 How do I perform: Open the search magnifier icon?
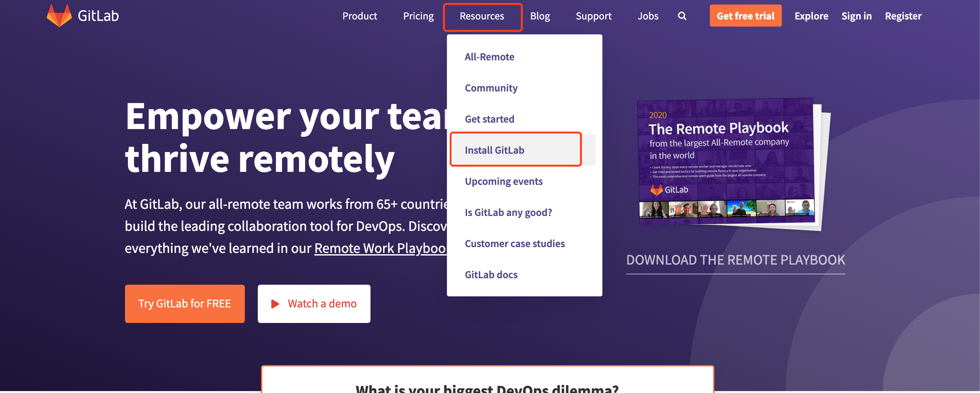(x=682, y=16)
